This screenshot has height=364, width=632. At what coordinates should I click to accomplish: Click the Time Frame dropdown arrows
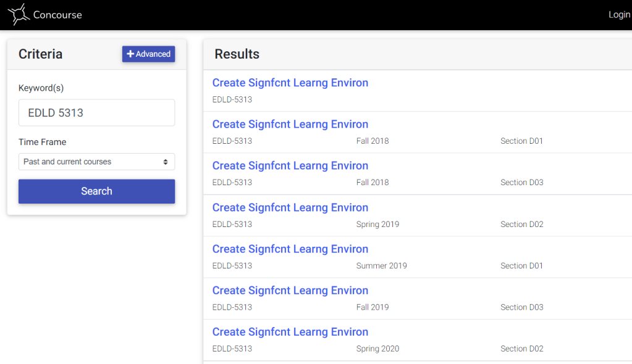tap(166, 162)
